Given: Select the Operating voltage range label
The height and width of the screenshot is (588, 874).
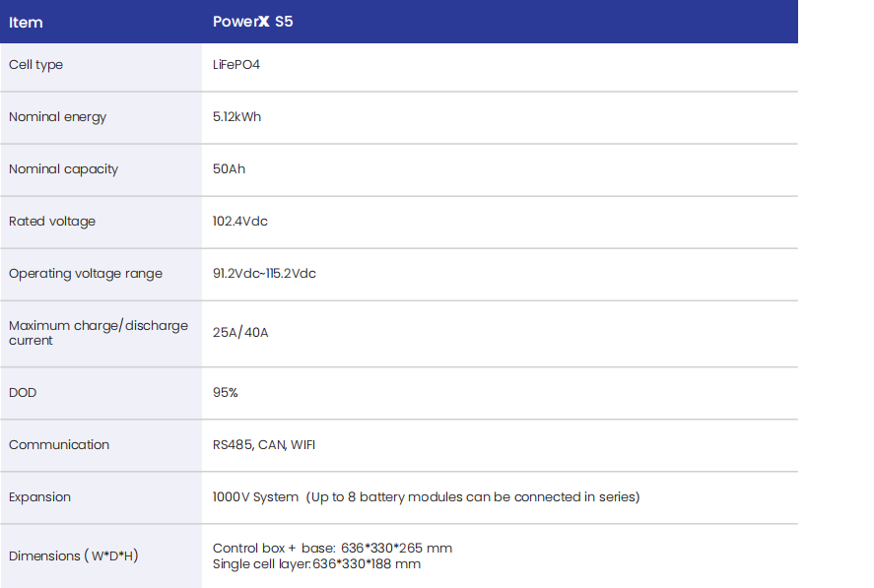Looking at the screenshot, I should click(x=86, y=274).
